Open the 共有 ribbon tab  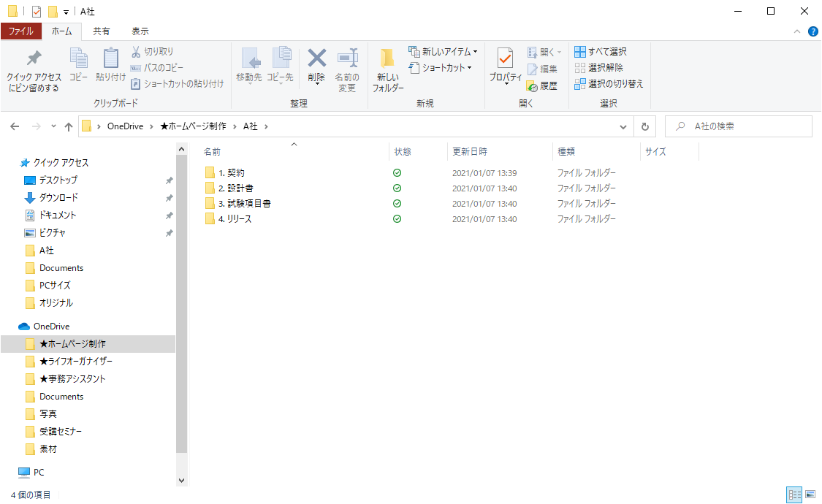pyautogui.click(x=102, y=31)
